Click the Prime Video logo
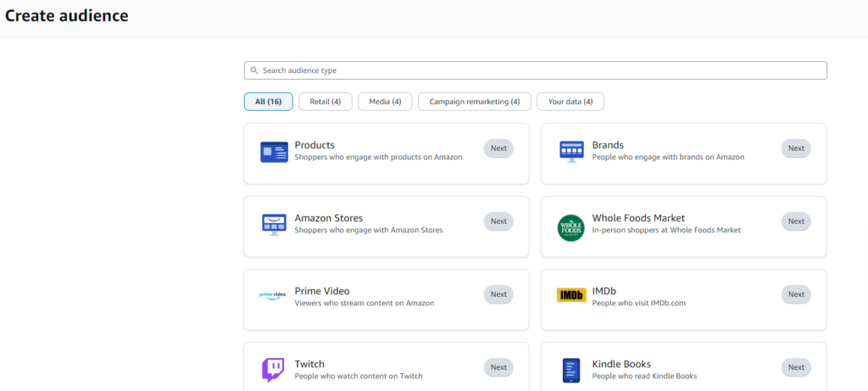Screen dimensions: 868x391 [273, 295]
